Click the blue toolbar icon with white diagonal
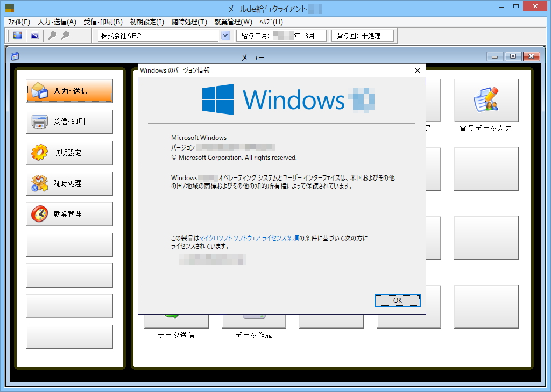The image size is (551, 392). [x=35, y=35]
